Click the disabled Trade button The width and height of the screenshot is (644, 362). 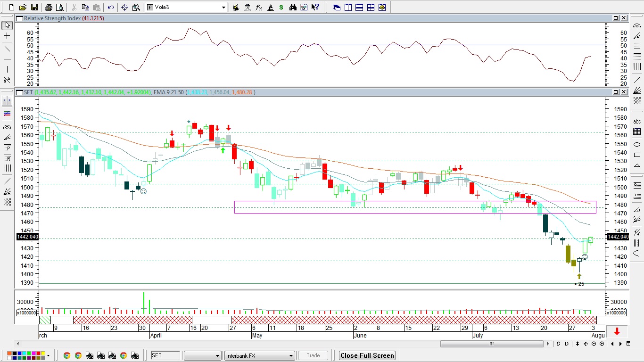[313, 355]
